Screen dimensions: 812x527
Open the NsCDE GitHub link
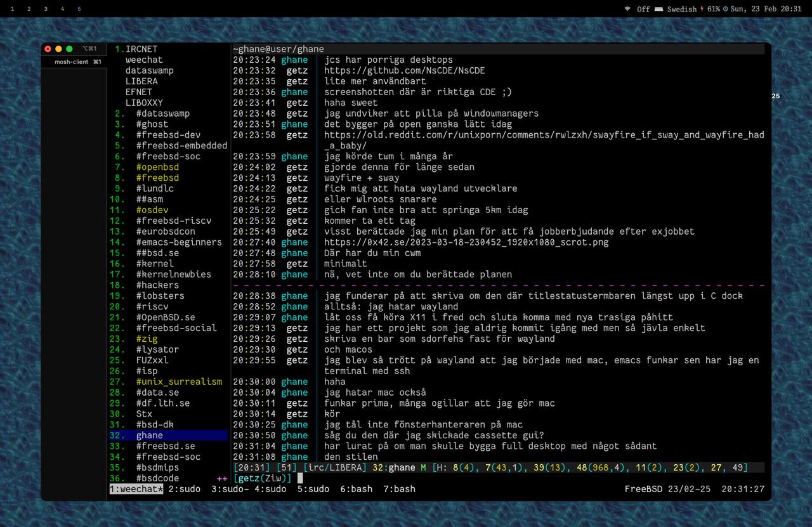(404, 70)
